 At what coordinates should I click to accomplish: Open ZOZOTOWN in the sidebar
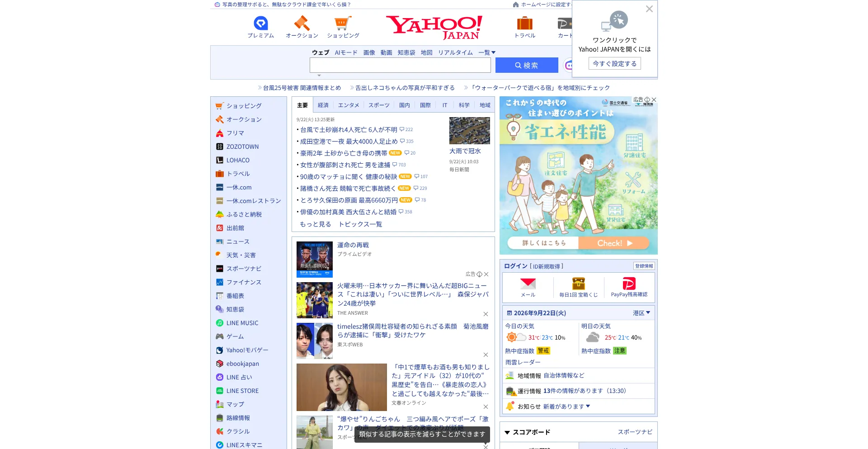[x=242, y=147]
